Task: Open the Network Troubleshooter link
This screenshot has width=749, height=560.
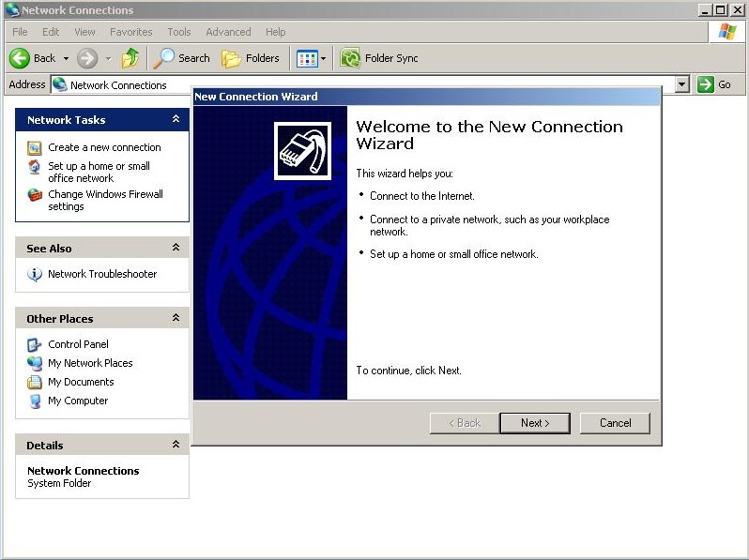Action: (102, 274)
